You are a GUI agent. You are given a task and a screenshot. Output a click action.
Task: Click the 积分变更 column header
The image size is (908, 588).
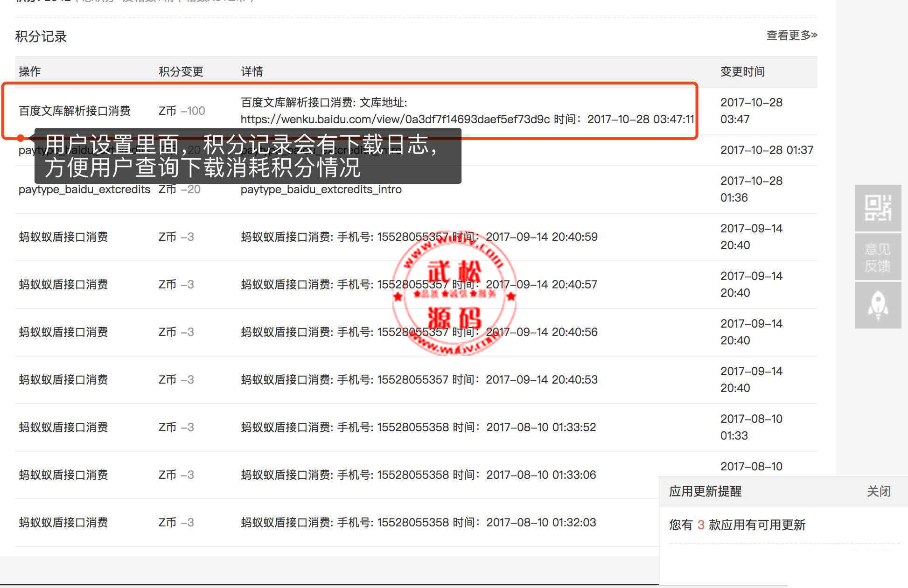coord(181,71)
